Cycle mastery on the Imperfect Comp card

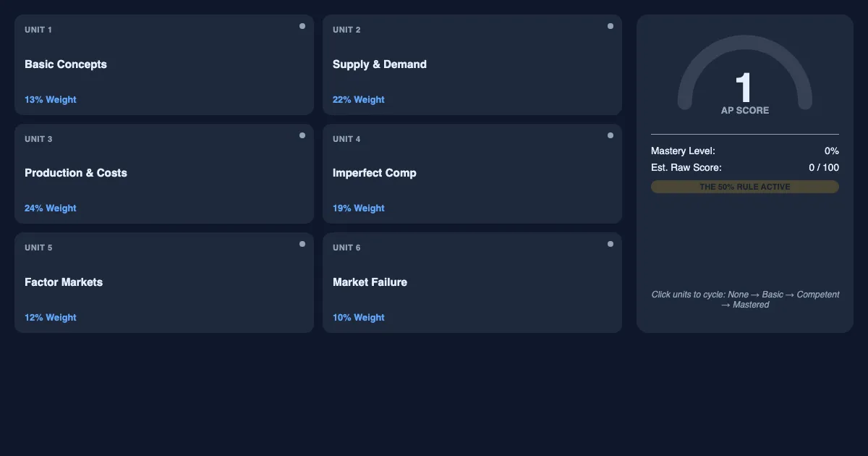tap(472, 174)
